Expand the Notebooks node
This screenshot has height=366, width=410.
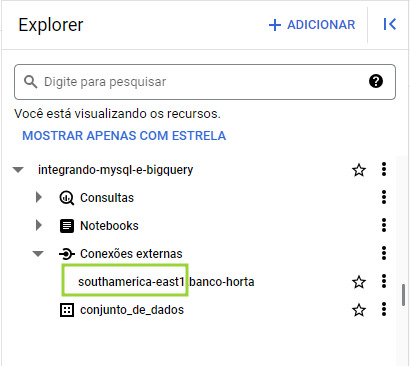pos(39,225)
